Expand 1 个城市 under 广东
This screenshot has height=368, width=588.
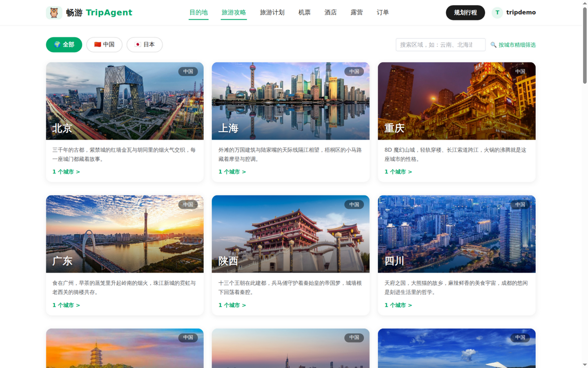coord(66,305)
